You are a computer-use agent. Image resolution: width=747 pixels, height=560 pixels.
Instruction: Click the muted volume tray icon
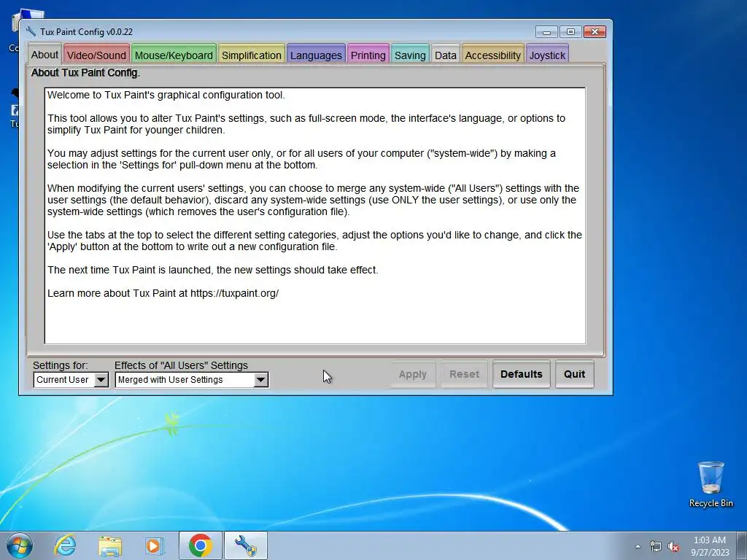point(673,547)
